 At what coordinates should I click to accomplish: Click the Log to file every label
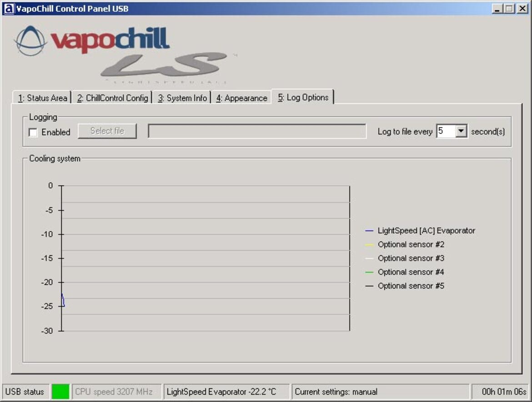tap(405, 132)
